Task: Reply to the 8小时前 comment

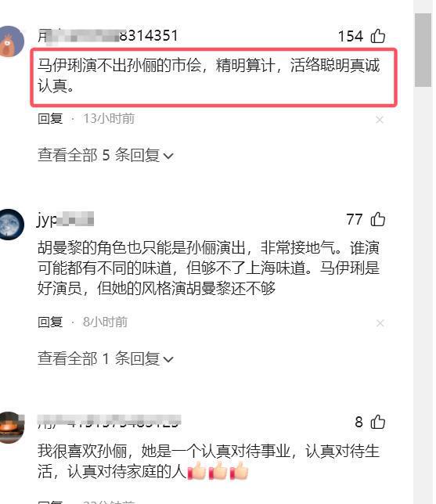Action: pos(50,322)
